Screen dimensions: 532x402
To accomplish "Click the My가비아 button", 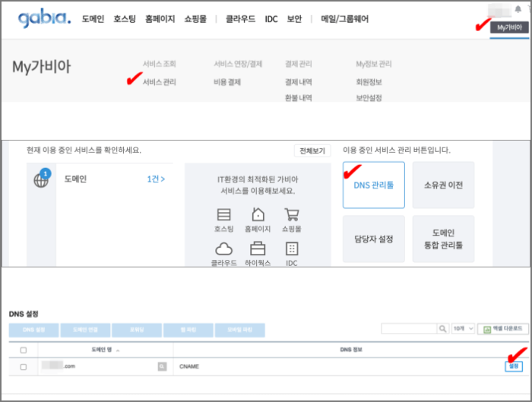I will [x=509, y=27].
